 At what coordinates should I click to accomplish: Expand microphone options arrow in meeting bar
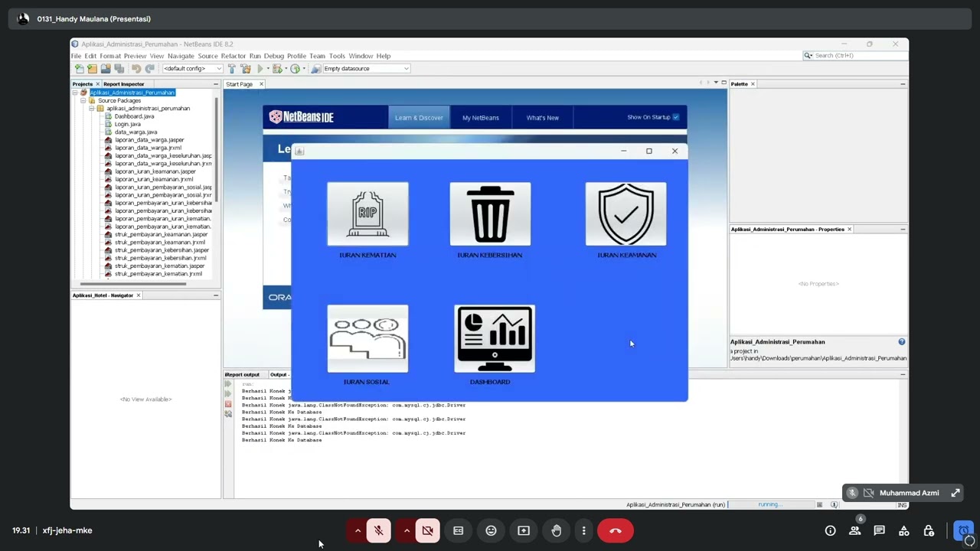coord(358,530)
